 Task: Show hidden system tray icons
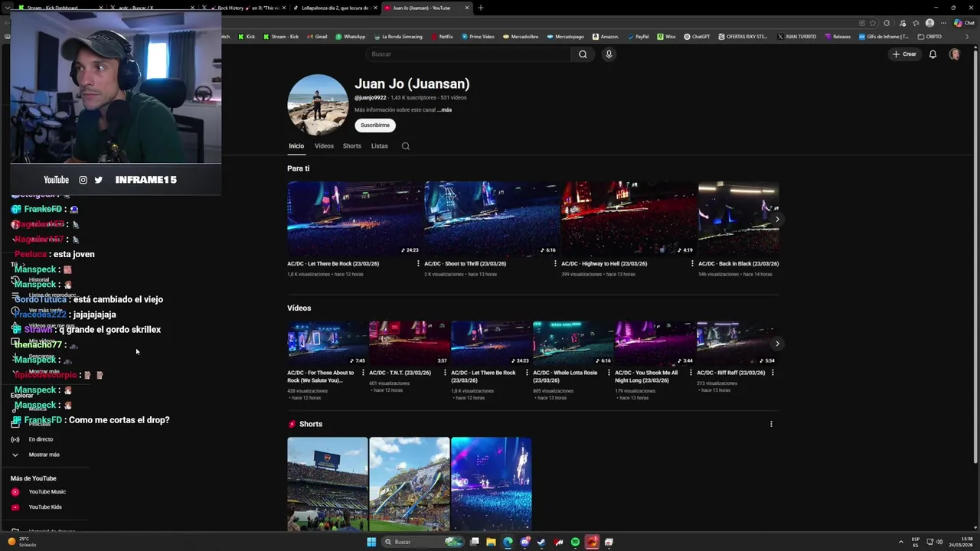(x=901, y=542)
